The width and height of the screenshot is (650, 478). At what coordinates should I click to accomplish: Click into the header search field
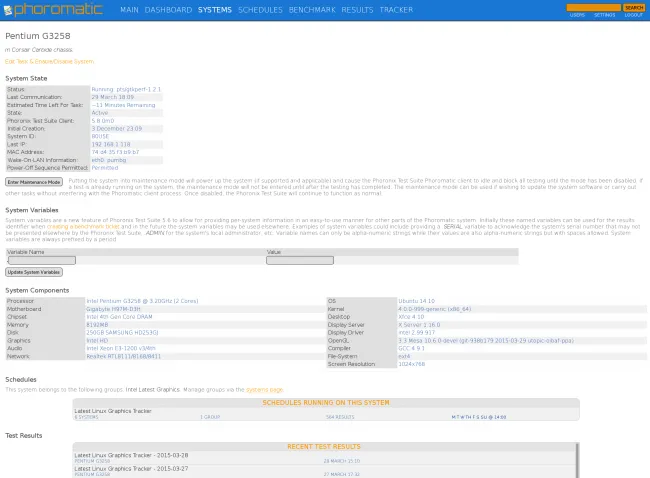coord(594,7)
